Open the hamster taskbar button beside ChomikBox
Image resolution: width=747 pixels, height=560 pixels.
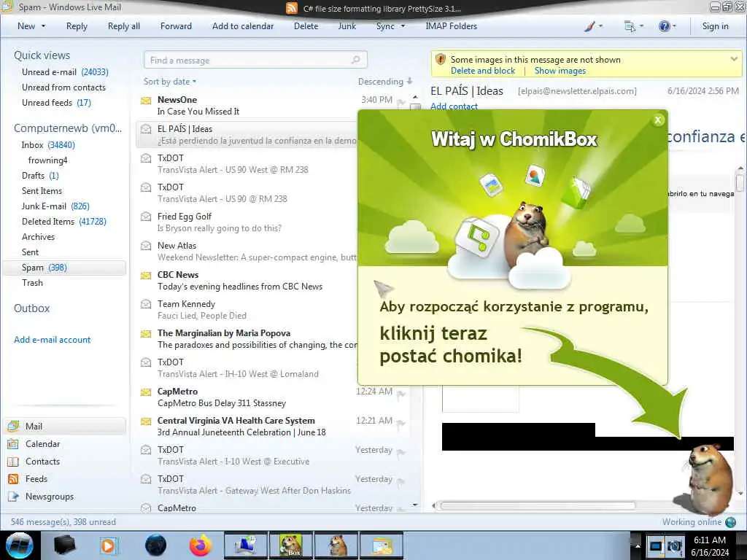[x=336, y=545]
